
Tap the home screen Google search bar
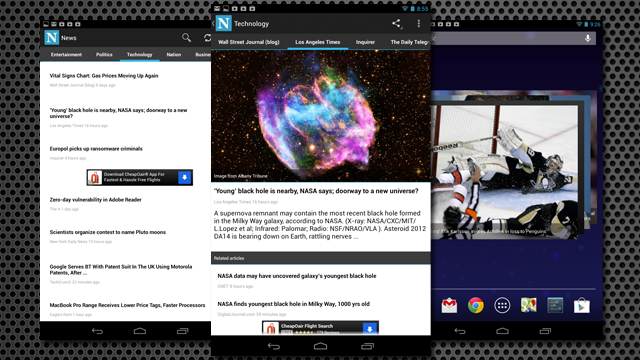coord(513,38)
